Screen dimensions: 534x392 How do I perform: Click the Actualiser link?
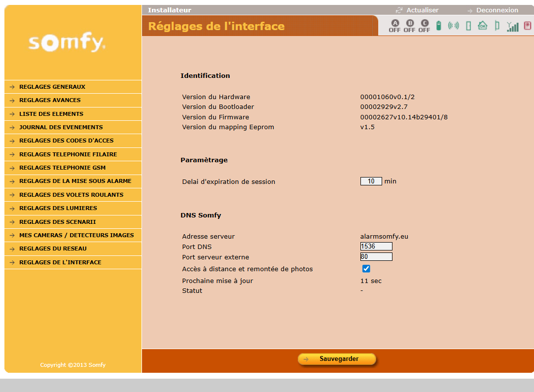tap(422, 10)
